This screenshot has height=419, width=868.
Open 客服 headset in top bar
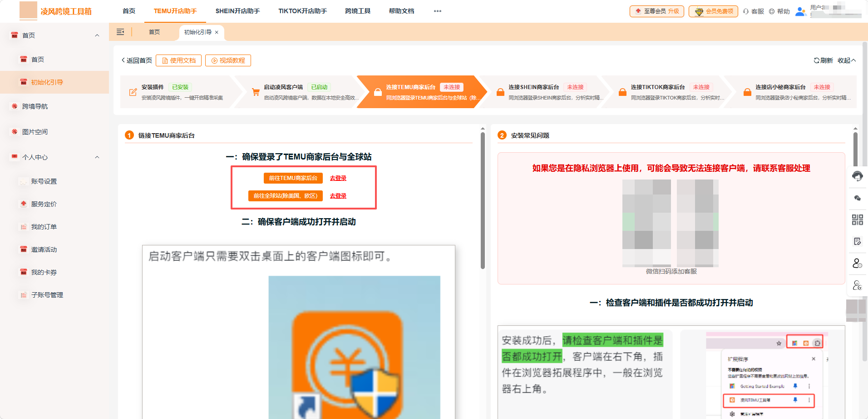tap(754, 11)
